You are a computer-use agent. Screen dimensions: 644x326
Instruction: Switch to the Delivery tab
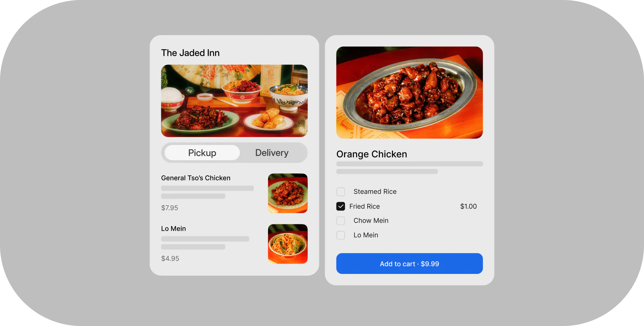272,153
